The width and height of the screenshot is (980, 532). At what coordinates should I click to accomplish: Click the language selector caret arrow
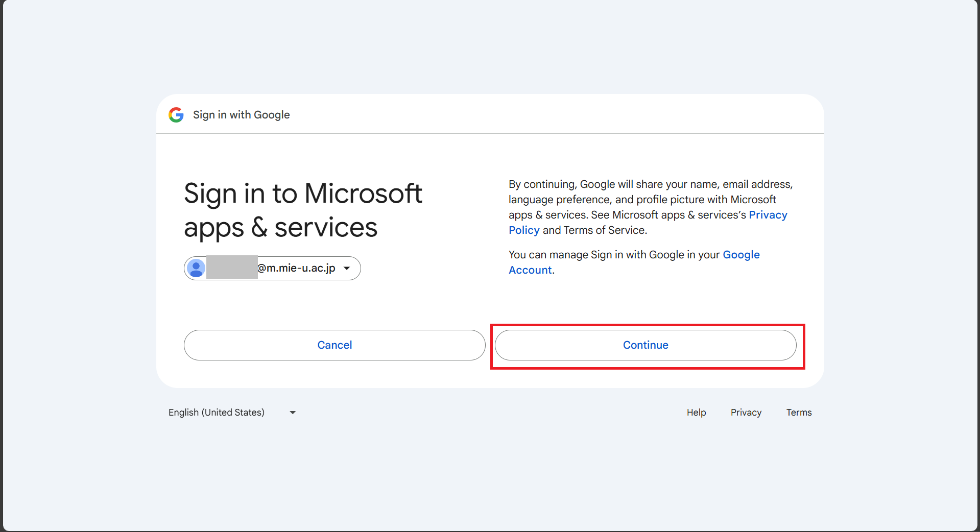293,413
